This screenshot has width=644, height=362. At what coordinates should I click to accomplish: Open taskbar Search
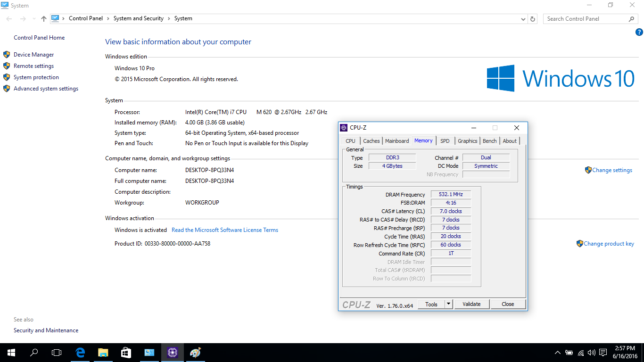tap(34, 353)
